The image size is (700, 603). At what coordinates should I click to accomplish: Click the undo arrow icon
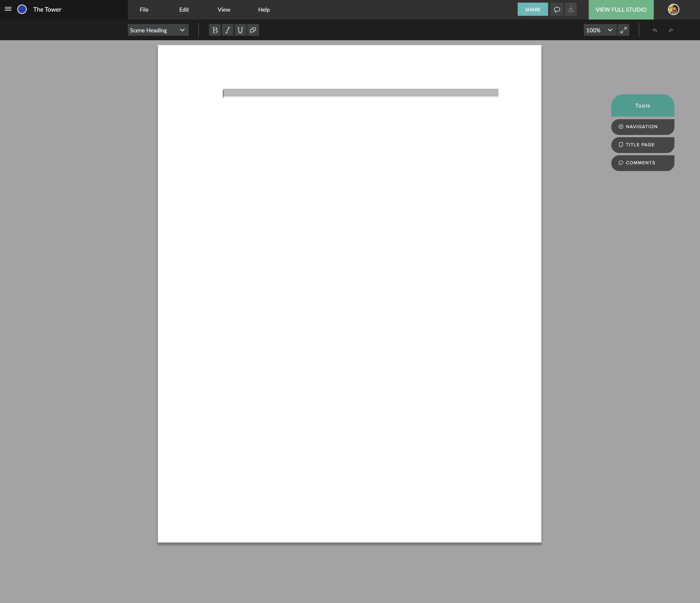(x=654, y=30)
